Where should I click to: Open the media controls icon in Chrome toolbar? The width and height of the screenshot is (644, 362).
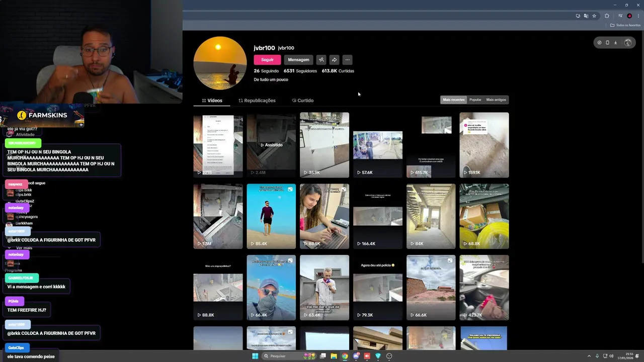(x=620, y=16)
